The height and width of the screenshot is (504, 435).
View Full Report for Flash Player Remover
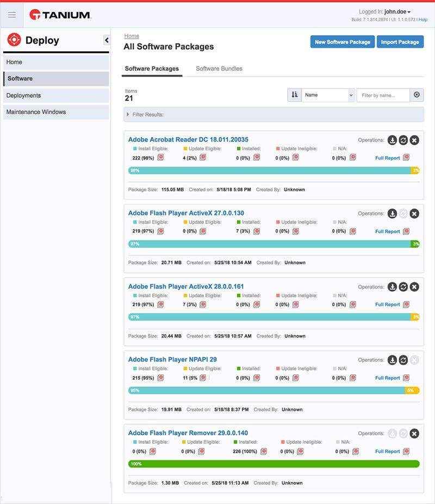coord(388,451)
